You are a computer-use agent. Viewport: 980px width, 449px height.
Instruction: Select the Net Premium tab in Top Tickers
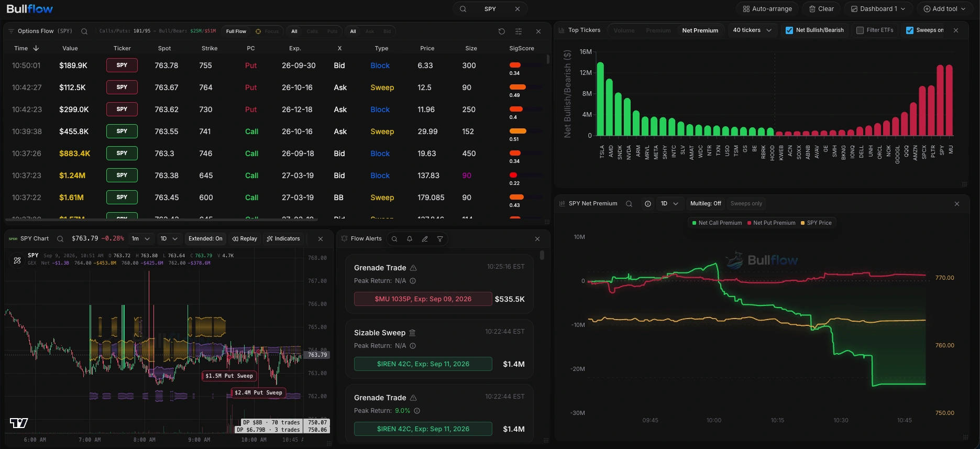[x=700, y=30]
